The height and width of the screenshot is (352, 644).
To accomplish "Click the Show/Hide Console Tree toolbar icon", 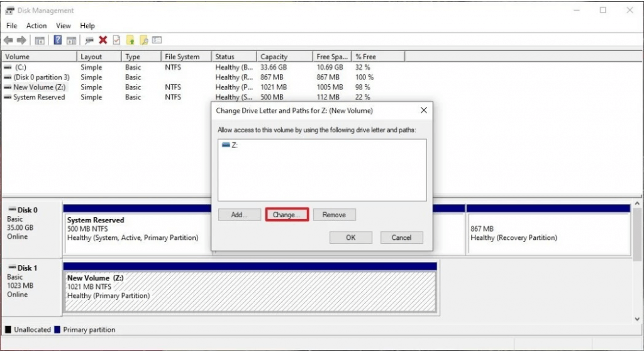I will pyautogui.click(x=40, y=40).
